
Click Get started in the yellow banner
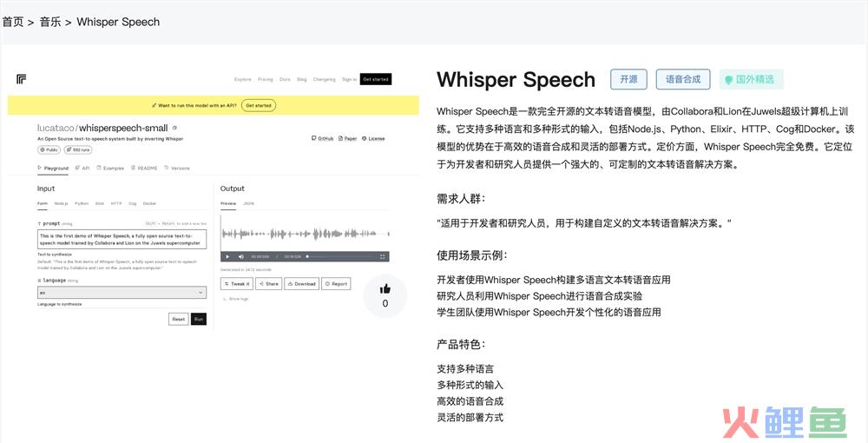(x=259, y=105)
